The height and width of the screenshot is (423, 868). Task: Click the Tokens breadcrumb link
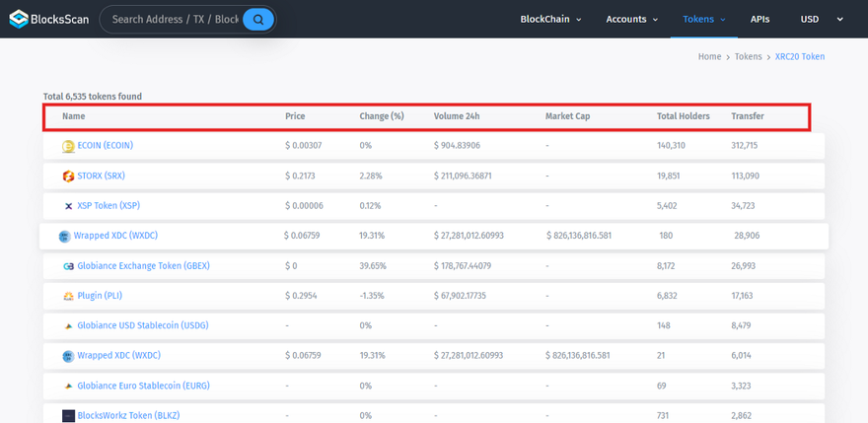click(x=748, y=57)
